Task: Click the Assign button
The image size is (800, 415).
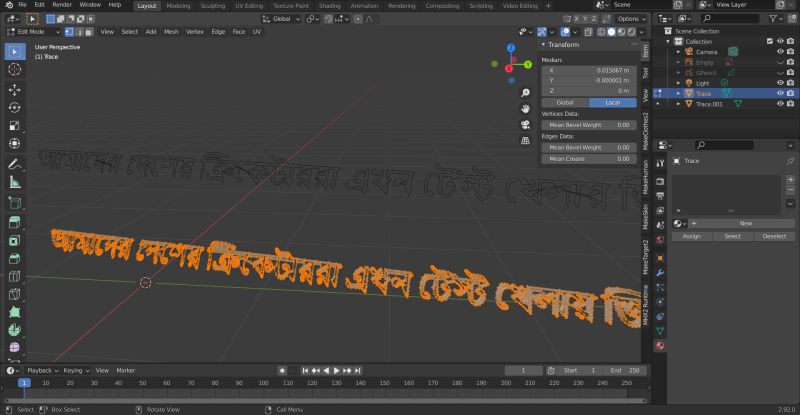Action: [x=691, y=236]
